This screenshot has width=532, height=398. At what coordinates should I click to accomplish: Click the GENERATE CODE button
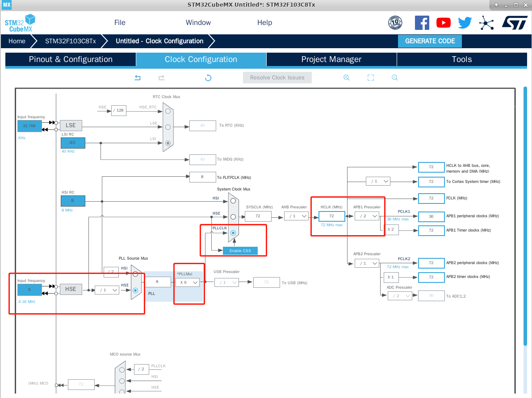(x=430, y=41)
